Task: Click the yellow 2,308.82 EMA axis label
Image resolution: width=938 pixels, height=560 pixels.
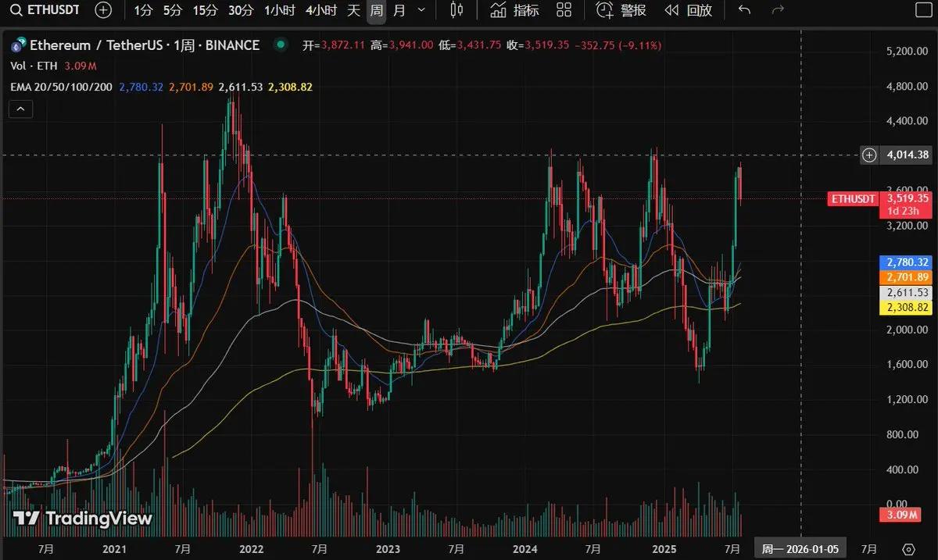Action: [907, 308]
